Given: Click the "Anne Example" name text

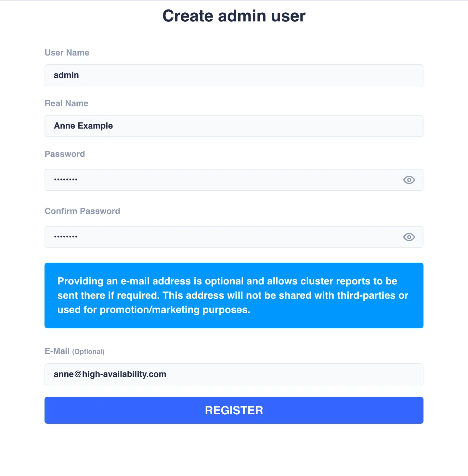Looking at the screenshot, I should click(x=84, y=126).
